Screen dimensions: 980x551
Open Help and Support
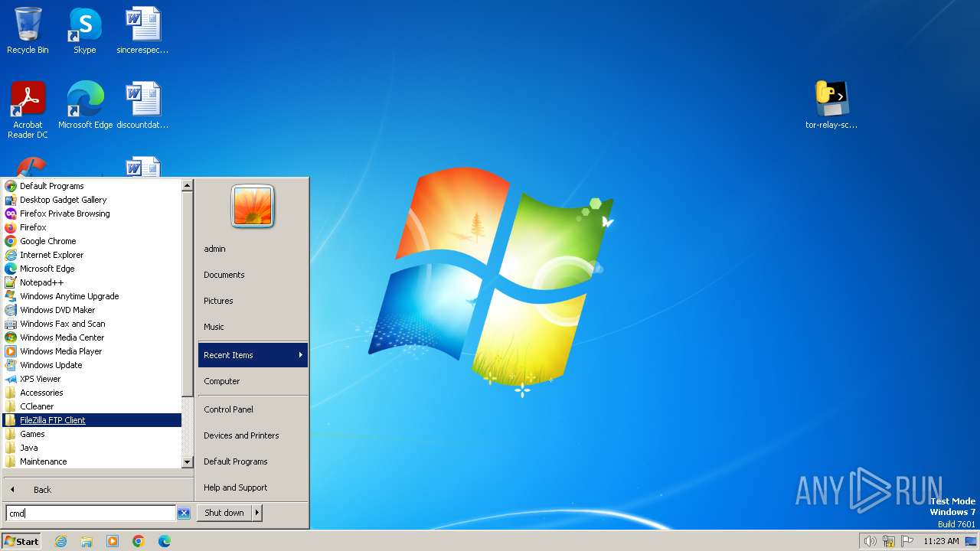(x=253, y=487)
